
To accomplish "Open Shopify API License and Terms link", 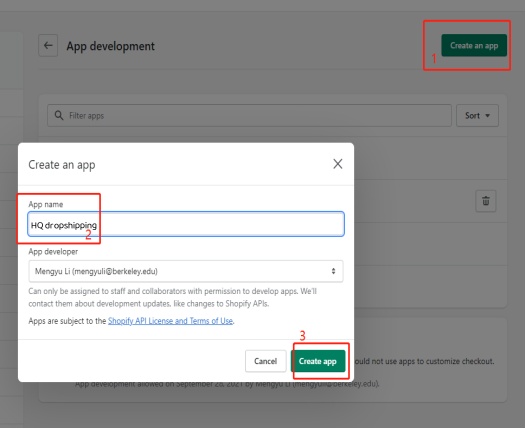I will (x=170, y=321).
